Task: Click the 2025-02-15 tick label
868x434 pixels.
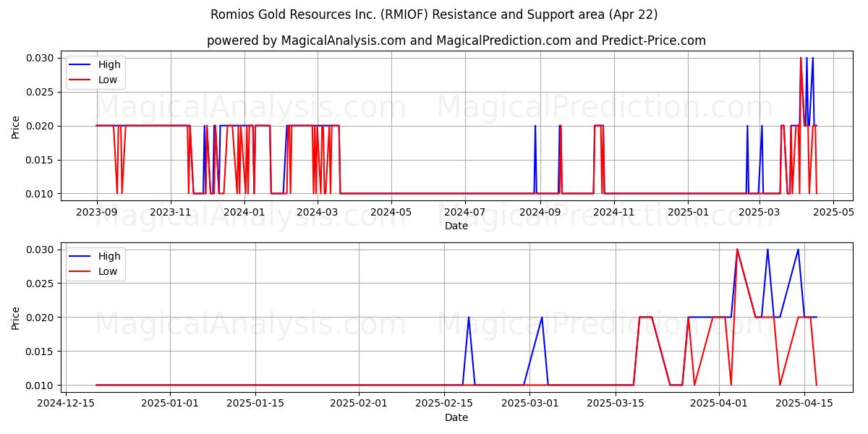Action: point(443,404)
